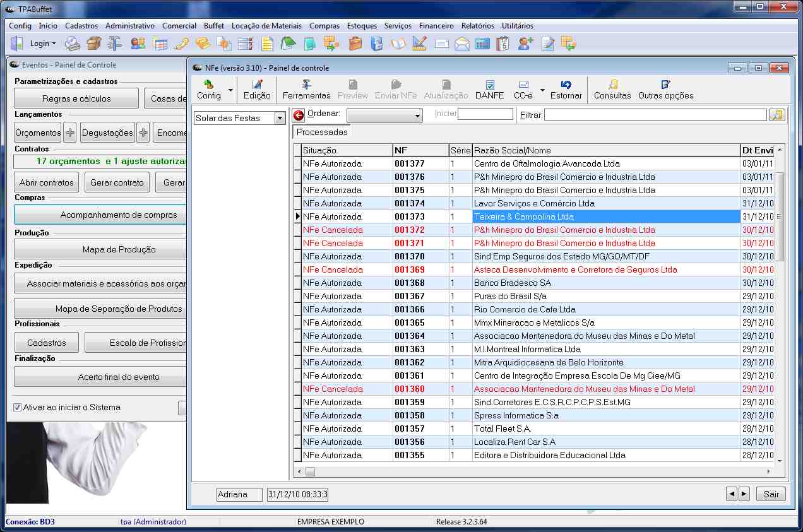Toggle Ativar ao iniciar o Sistema checkbox
This screenshot has width=803, height=532.
[x=18, y=407]
